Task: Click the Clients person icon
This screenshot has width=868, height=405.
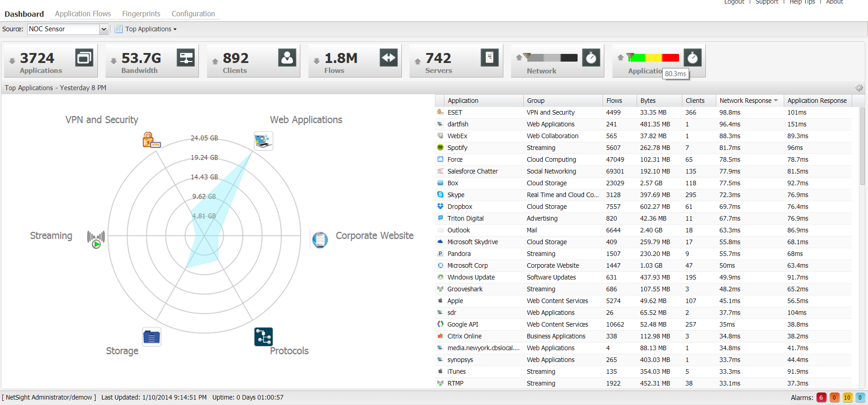Action: click(287, 58)
